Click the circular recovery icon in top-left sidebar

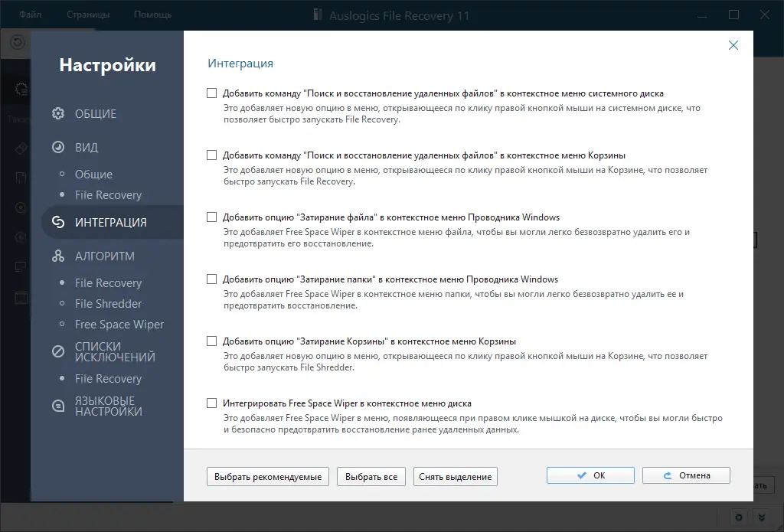(x=16, y=43)
